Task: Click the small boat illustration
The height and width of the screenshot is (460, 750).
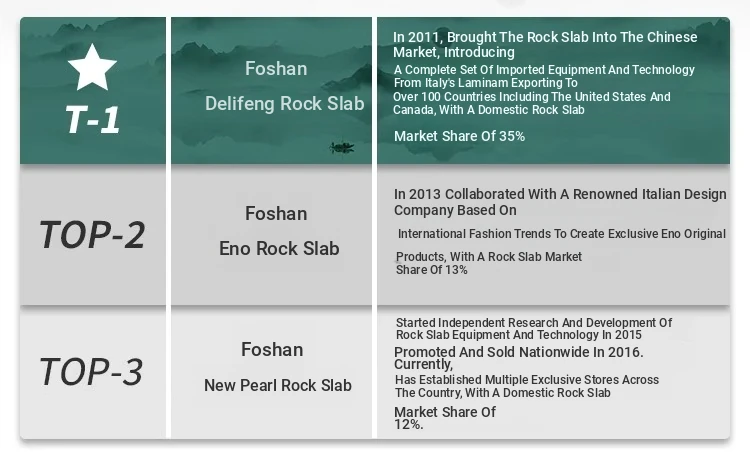Action: click(x=342, y=147)
